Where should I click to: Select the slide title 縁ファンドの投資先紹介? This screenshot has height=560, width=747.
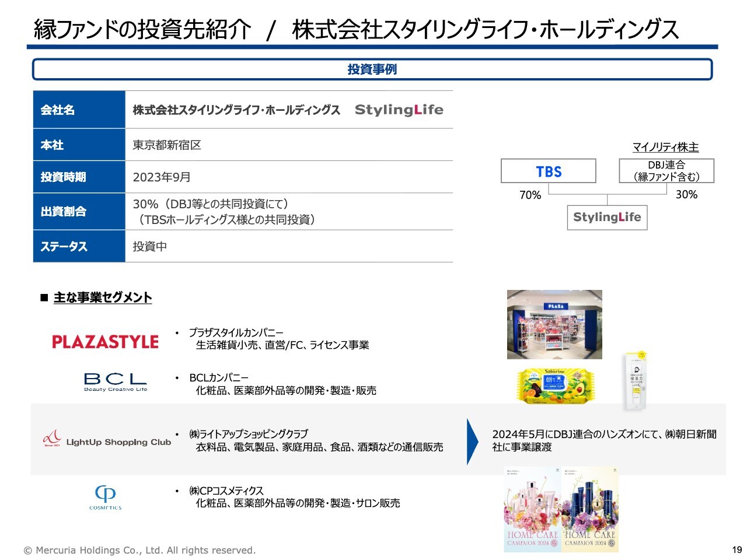(143, 29)
